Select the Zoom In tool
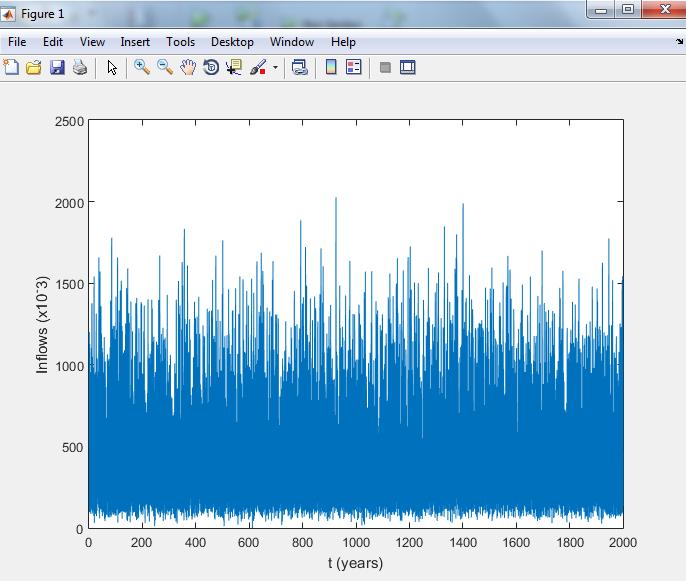The height and width of the screenshot is (581, 686). tap(142, 67)
